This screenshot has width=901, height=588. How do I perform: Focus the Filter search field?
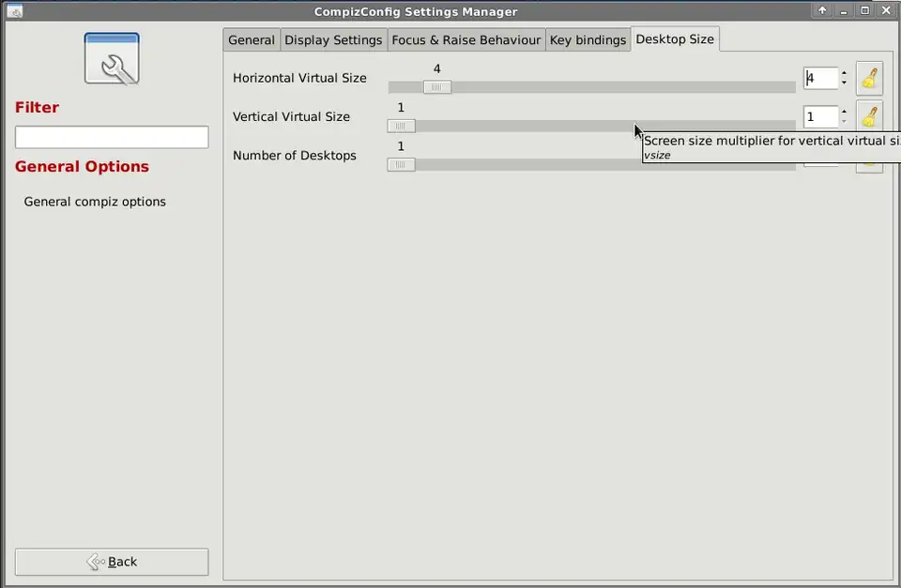pyautogui.click(x=112, y=137)
